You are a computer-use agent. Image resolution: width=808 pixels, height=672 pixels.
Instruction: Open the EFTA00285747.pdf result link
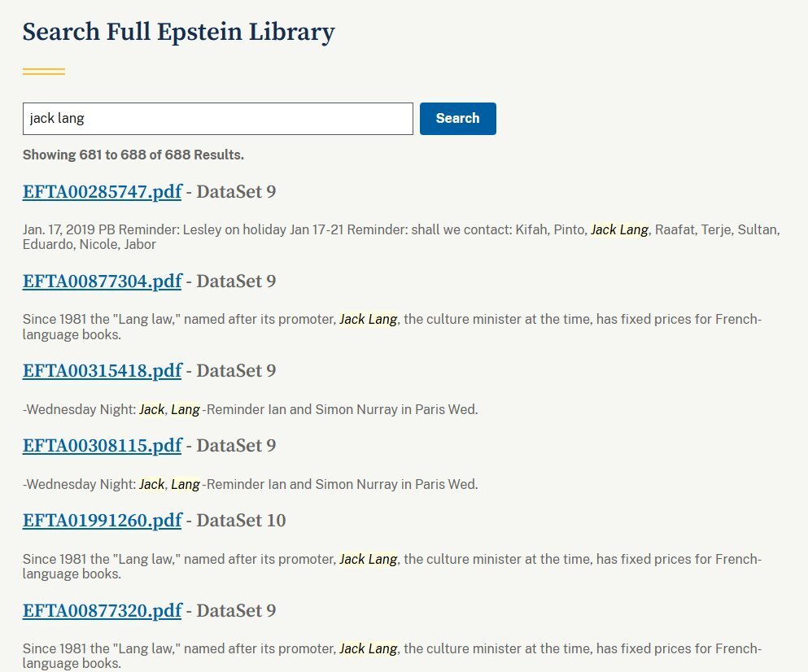(x=102, y=192)
